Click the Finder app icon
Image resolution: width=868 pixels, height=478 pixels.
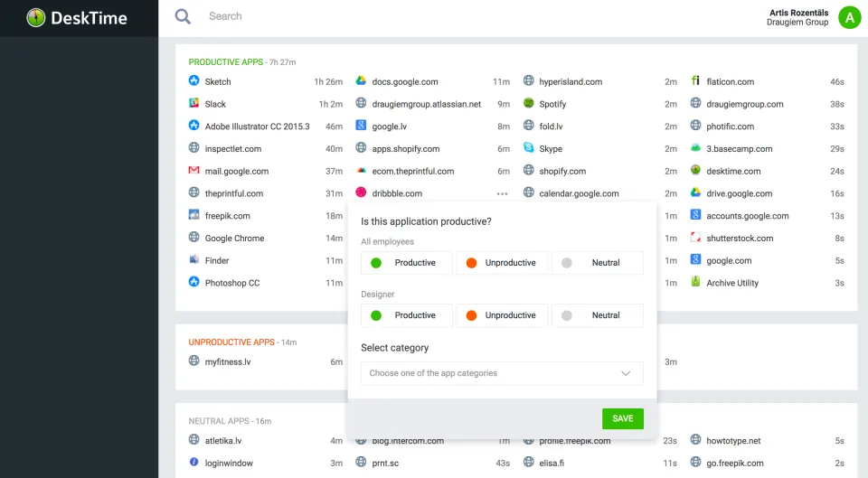pos(193,259)
